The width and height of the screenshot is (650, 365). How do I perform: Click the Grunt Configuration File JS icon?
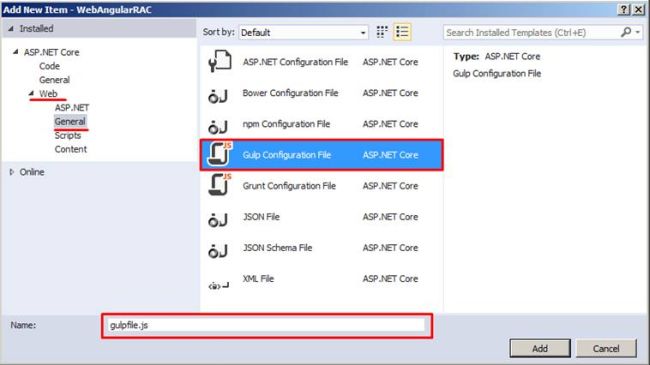click(219, 185)
